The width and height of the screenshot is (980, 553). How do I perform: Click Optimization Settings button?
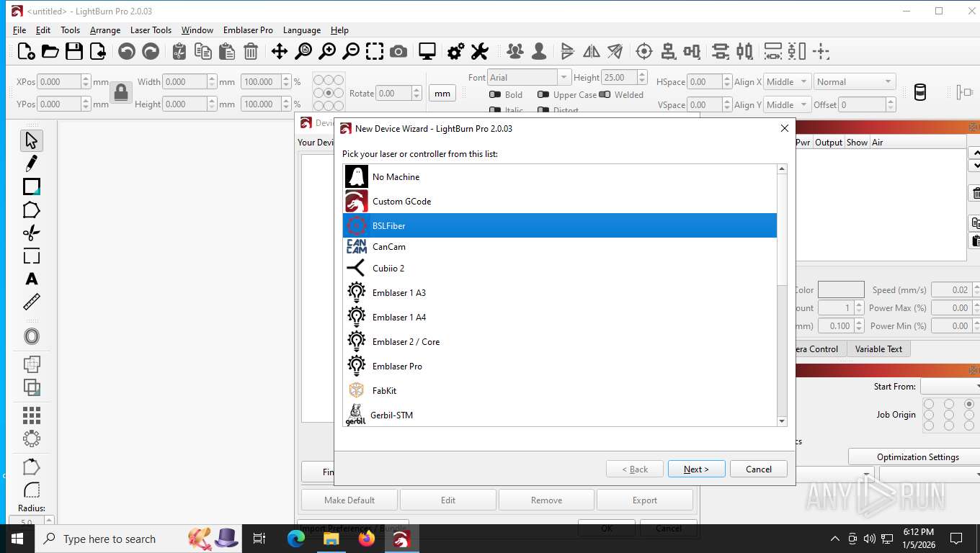(x=917, y=457)
